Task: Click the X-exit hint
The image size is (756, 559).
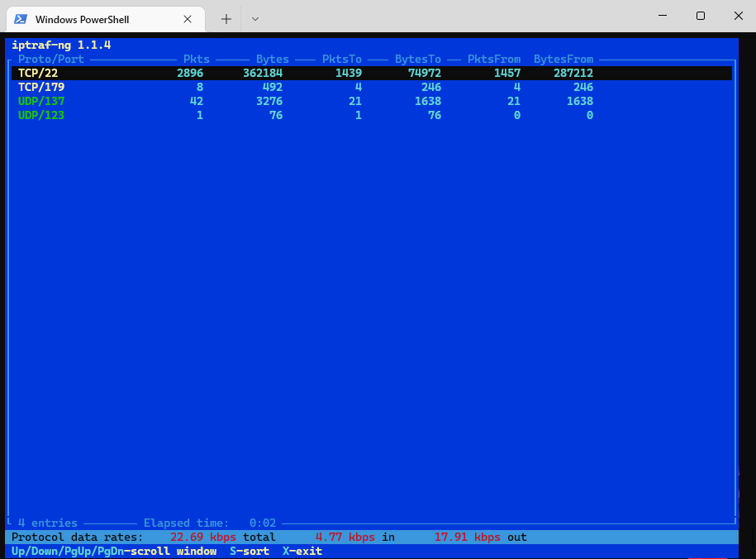Action: (302, 551)
